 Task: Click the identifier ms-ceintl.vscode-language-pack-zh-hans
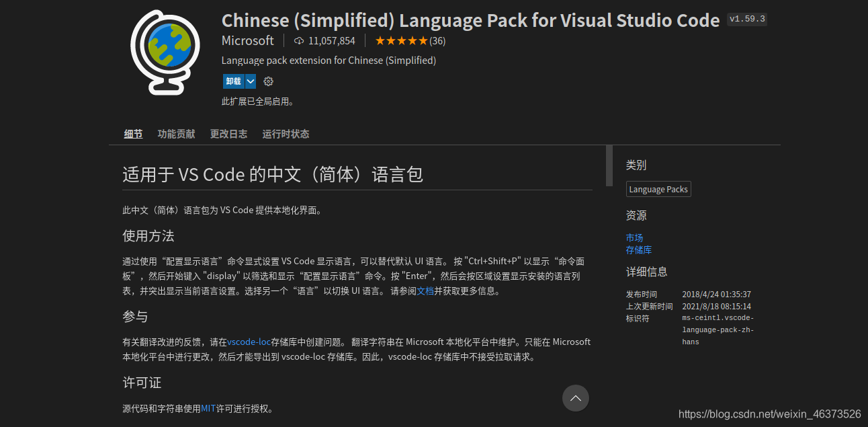pos(718,329)
